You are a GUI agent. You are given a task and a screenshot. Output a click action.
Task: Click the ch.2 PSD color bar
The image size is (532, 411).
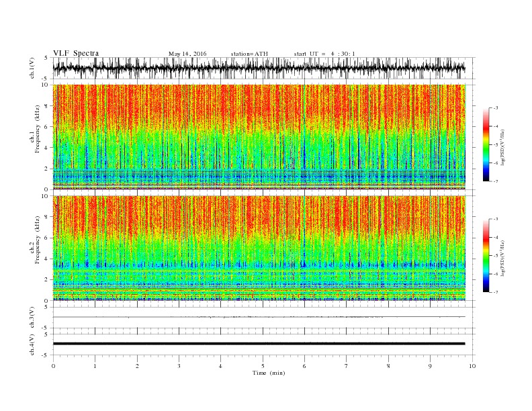pos(486,255)
